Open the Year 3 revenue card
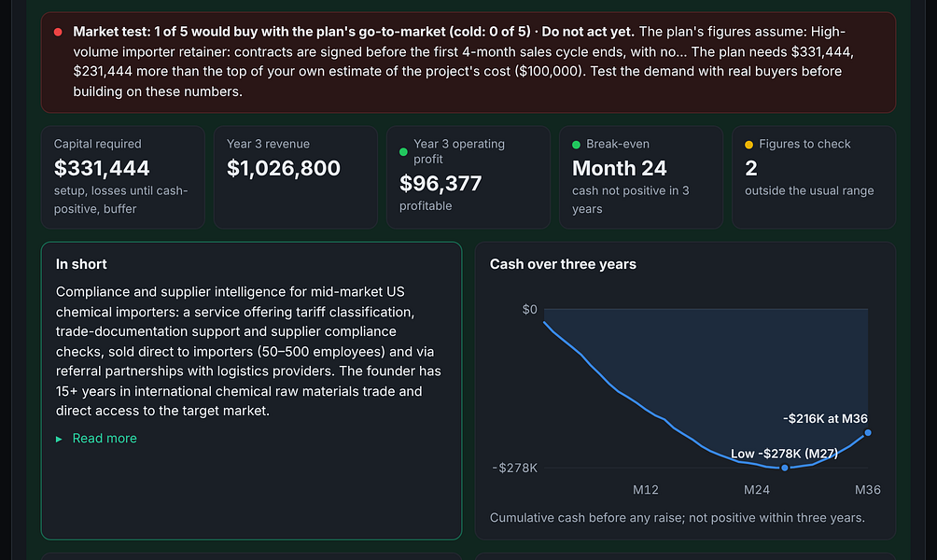 (x=296, y=177)
